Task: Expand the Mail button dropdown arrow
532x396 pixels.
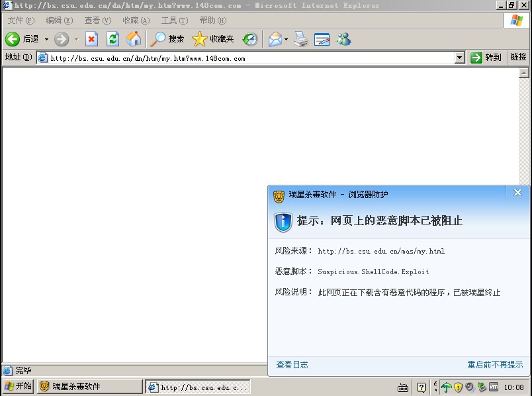Action: coord(286,40)
